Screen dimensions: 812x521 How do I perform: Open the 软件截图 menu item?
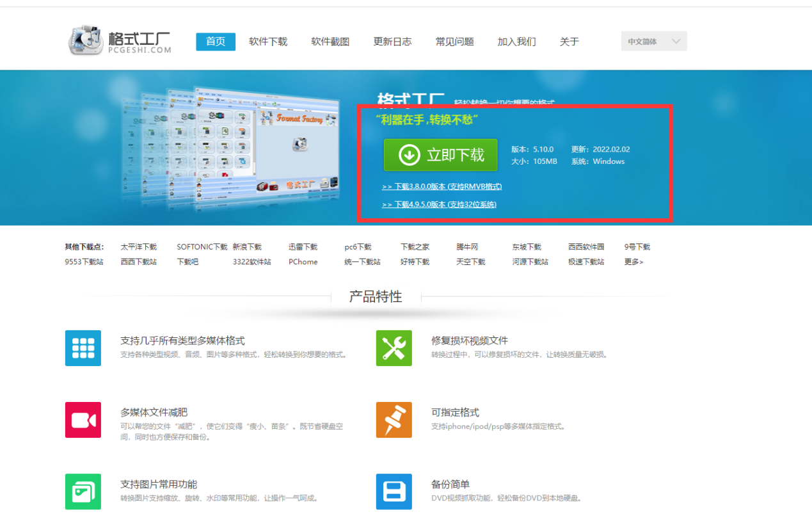click(x=330, y=42)
